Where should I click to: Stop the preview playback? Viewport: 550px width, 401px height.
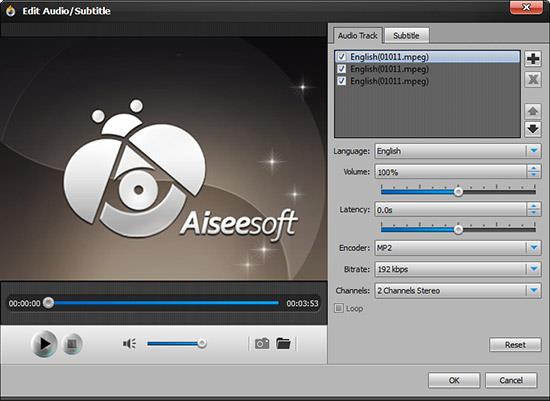coord(72,344)
